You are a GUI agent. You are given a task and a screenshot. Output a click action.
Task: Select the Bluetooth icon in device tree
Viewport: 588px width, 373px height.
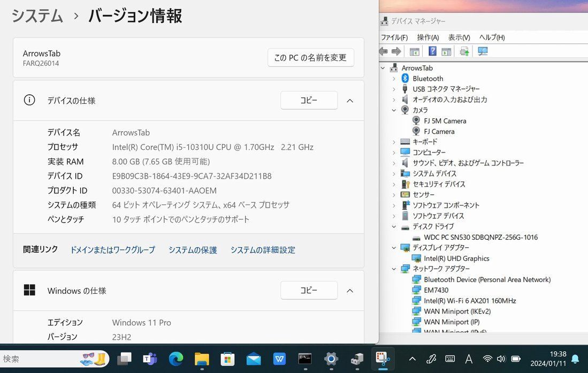click(405, 79)
